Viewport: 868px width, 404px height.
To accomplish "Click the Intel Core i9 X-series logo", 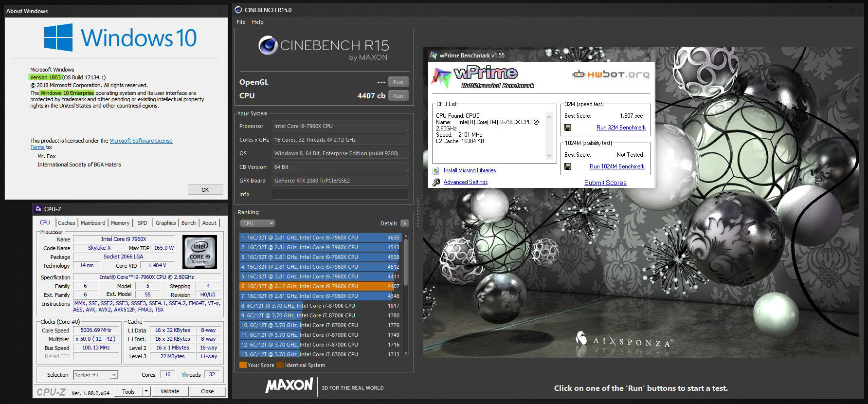I will click(x=199, y=252).
